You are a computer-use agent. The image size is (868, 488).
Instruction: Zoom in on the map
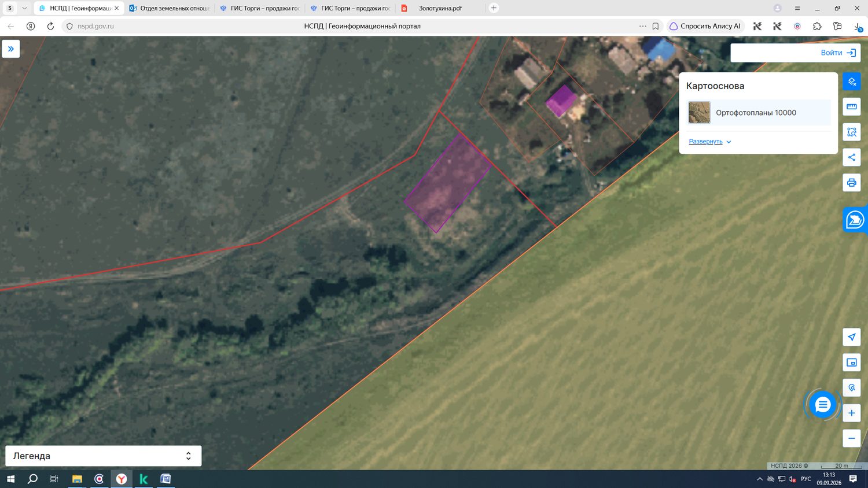coord(852,413)
